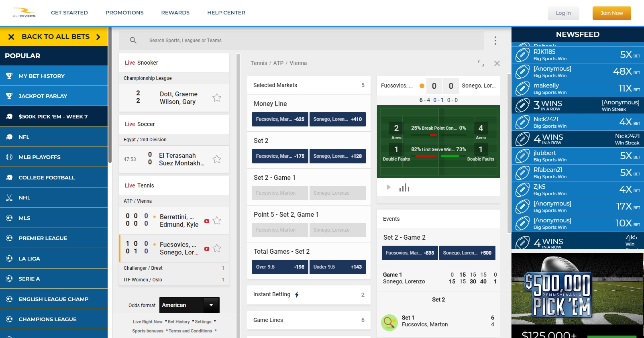Select NFL from the sidebar

[24, 137]
